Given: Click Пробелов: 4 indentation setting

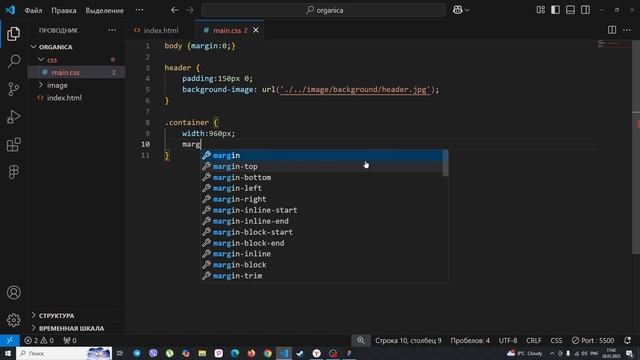Looking at the screenshot, I should 470,340.
